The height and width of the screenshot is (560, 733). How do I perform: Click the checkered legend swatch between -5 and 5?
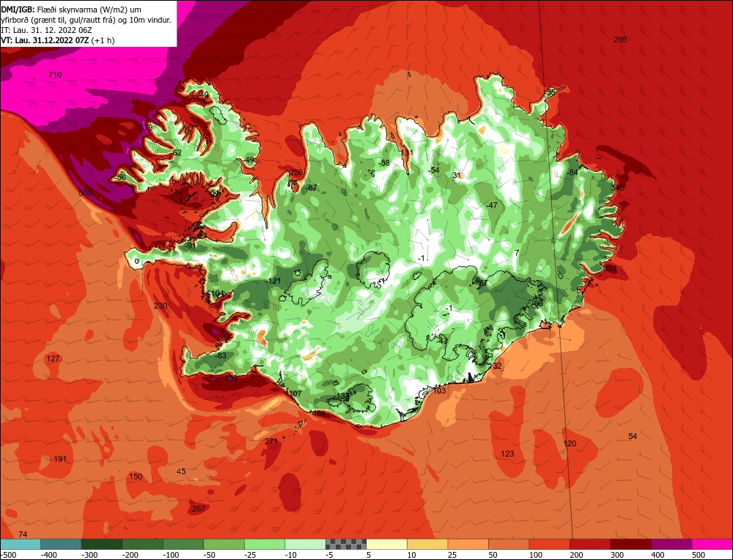pyautogui.click(x=346, y=545)
